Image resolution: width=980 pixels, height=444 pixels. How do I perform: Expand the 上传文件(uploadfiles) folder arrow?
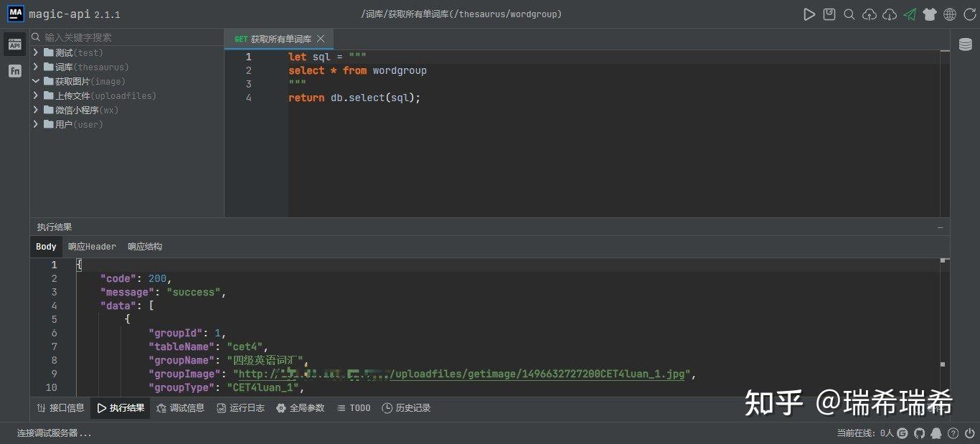point(36,95)
